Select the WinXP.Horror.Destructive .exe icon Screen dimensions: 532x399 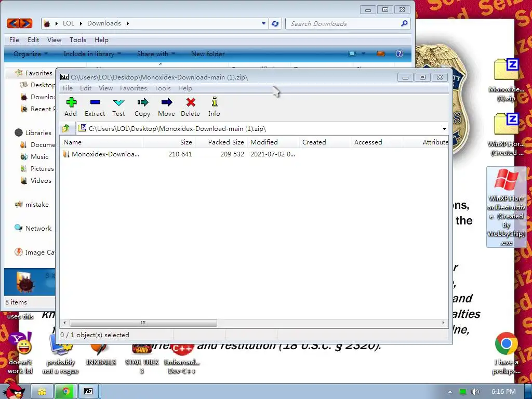(506, 206)
